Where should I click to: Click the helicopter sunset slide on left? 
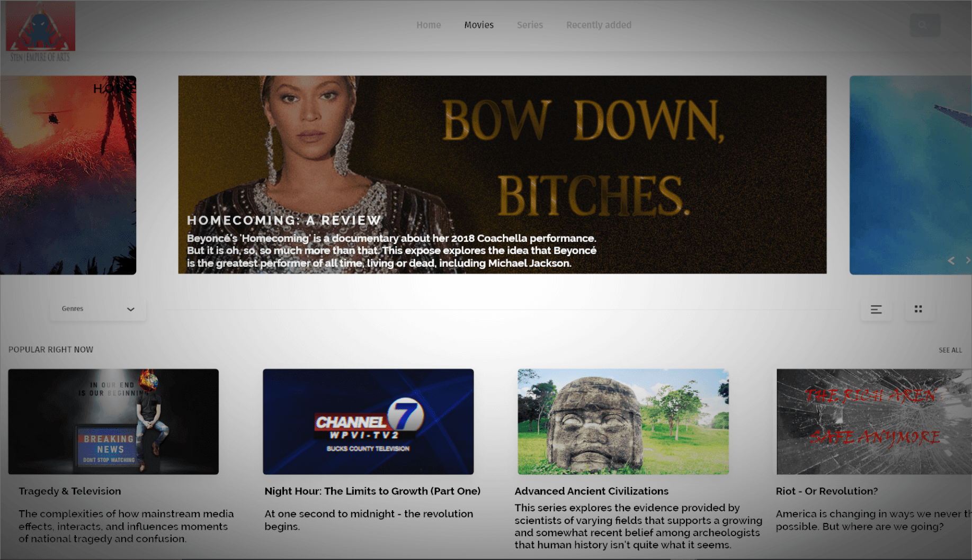pos(68,175)
